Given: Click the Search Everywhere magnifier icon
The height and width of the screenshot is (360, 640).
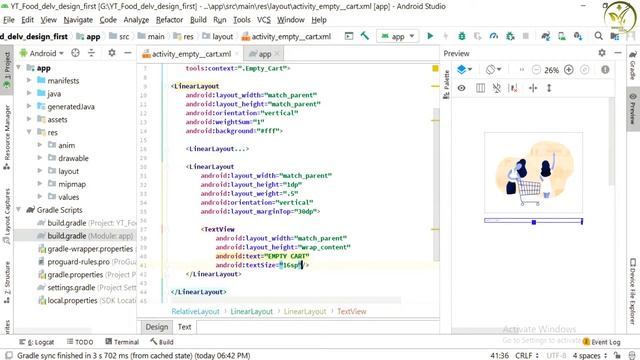Looking at the screenshot, I should (x=598, y=36).
